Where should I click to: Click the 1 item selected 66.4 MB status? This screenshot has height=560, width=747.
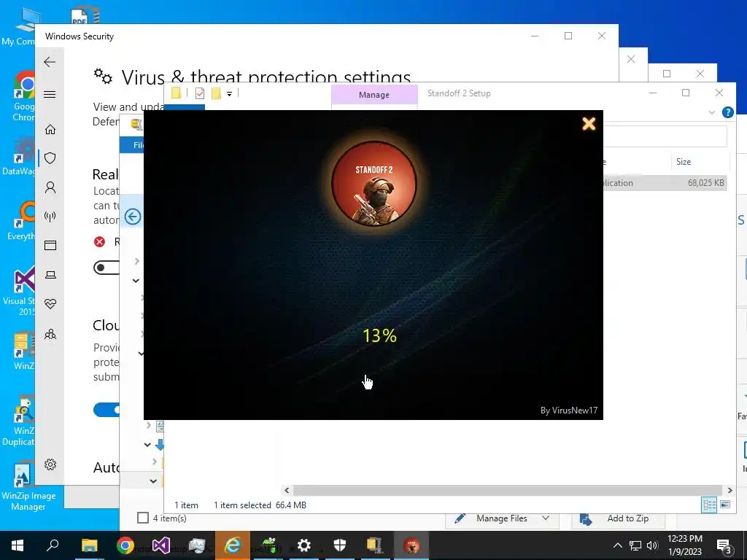260,505
